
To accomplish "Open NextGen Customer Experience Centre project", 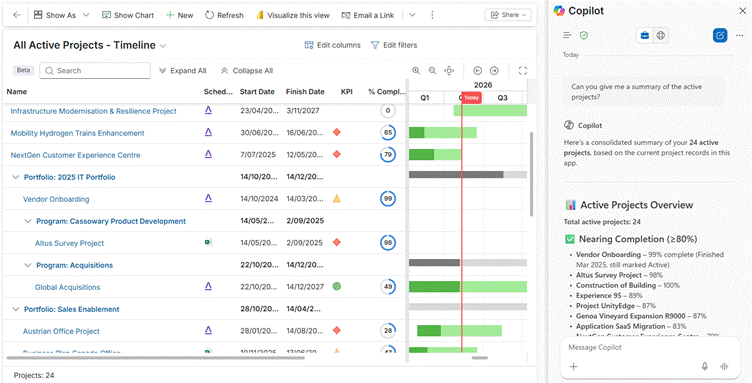I will [x=75, y=155].
